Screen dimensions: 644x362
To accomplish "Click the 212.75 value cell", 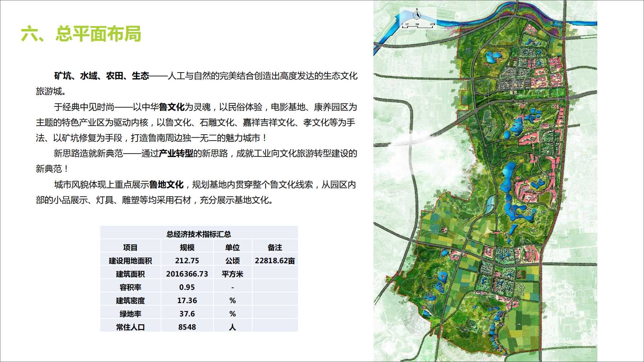I will (187, 261).
